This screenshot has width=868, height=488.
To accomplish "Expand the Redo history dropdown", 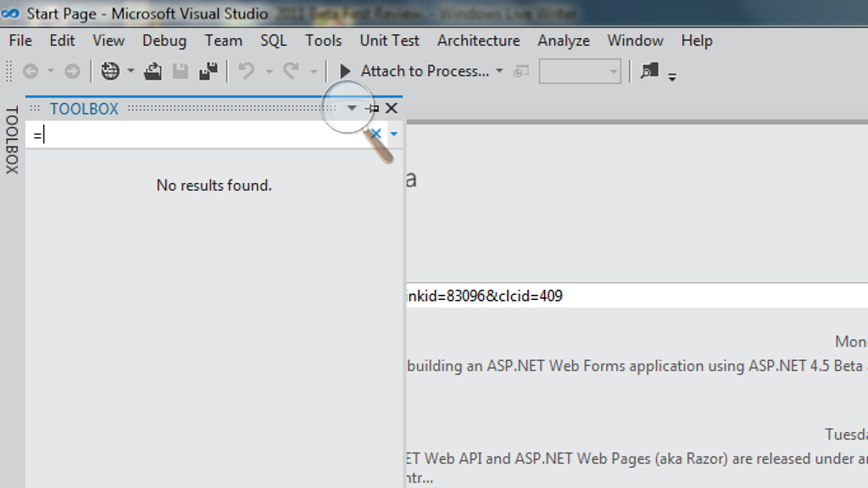I will pyautogui.click(x=314, y=71).
